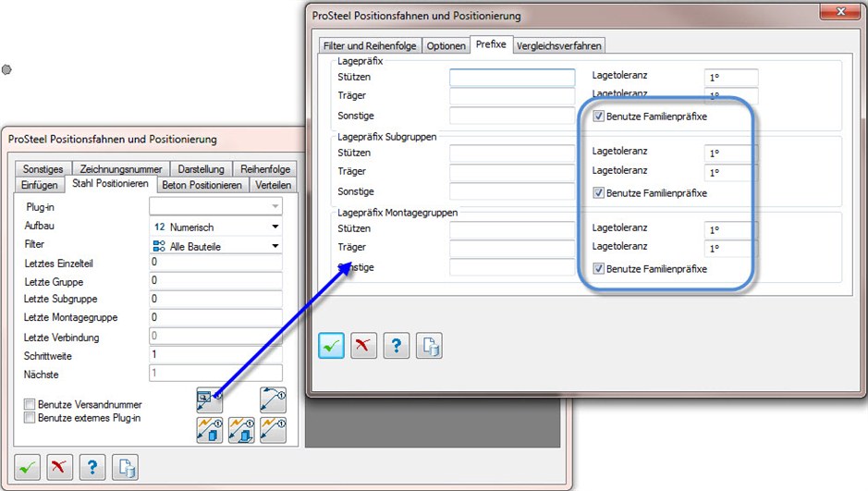Click Nächste field
The image size is (868, 491).
pyautogui.click(x=216, y=373)
